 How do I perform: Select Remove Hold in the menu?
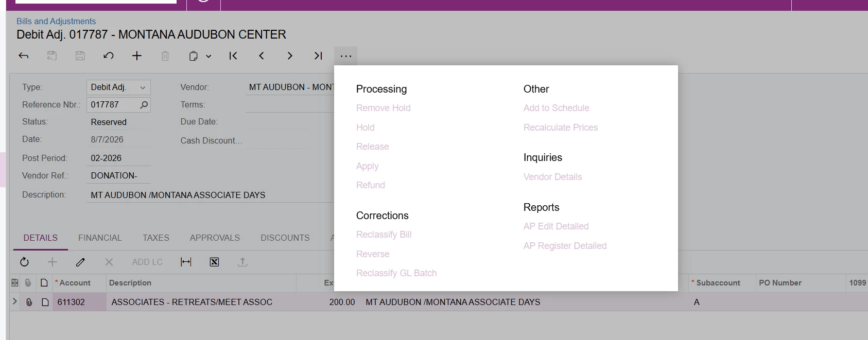(384, 108)
